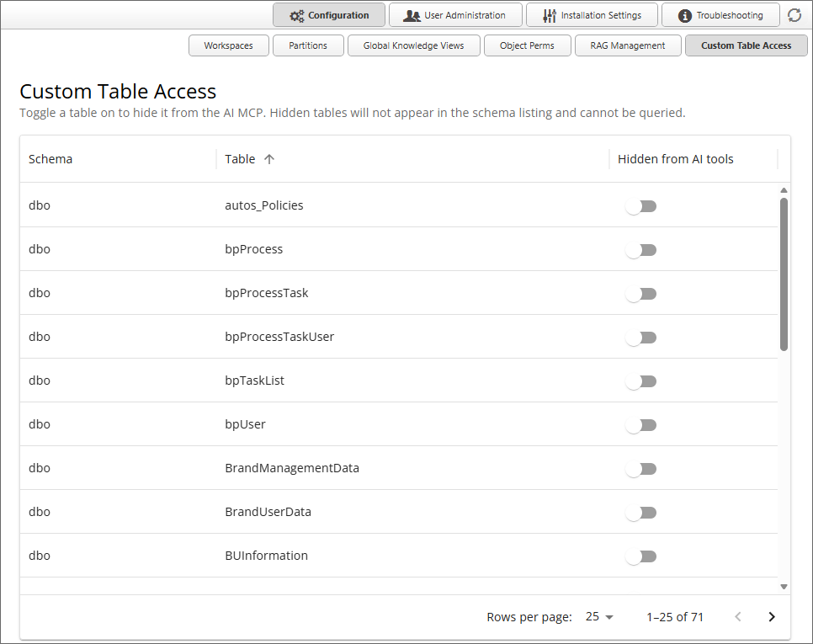Click the Custom Table Access heading

click(x=118, y=91)
